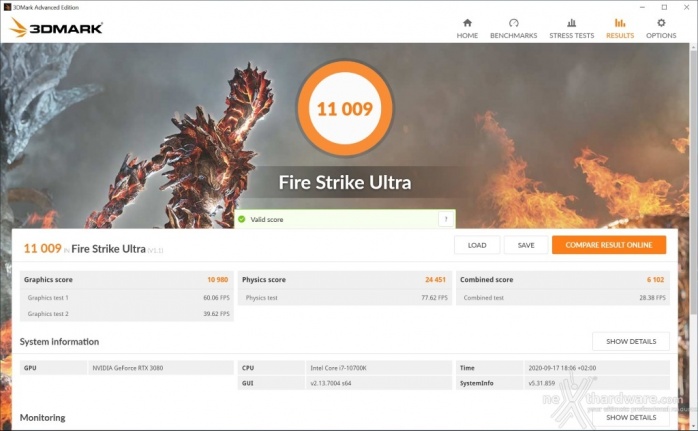The image size is (698, 431).
Task: Click the Graphics score value 10 980
Action: [217, 280]
